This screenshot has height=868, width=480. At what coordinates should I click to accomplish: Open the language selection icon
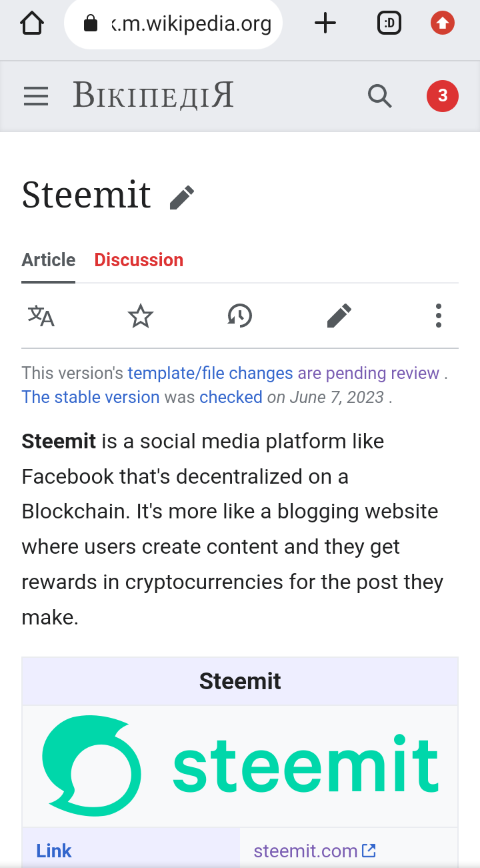point(41,316)
